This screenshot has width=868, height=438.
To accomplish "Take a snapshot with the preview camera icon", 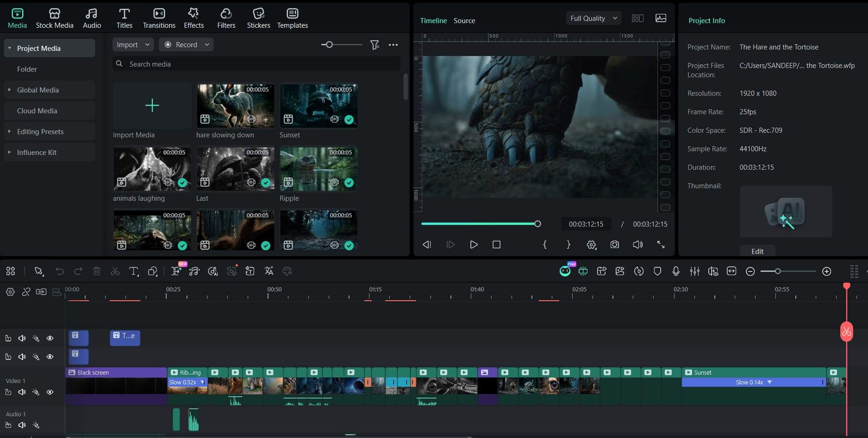I will pyautogui.click(x=615, y=245).
